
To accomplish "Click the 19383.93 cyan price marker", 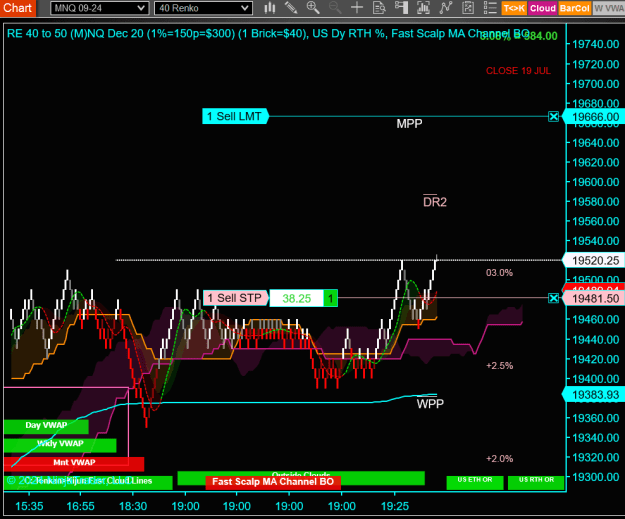I will tap(595, 395).
